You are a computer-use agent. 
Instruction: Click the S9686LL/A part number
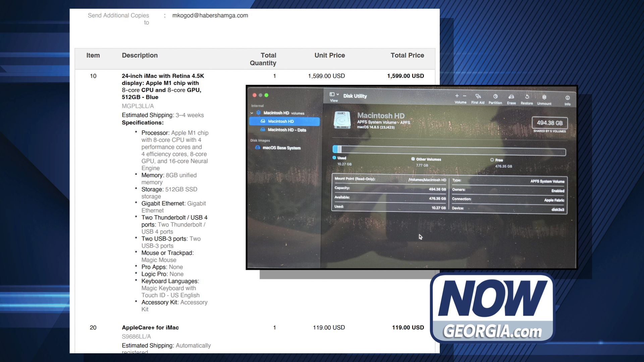pyautogui.click(x=137, y=337)
